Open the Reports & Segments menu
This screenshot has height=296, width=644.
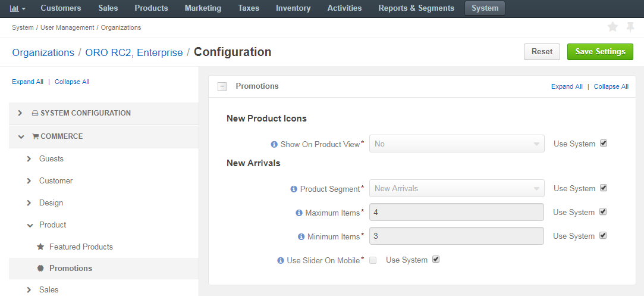[416, 8]
